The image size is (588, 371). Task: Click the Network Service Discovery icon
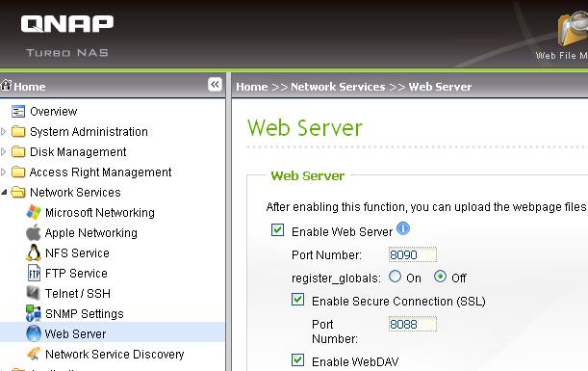point(34,354)
